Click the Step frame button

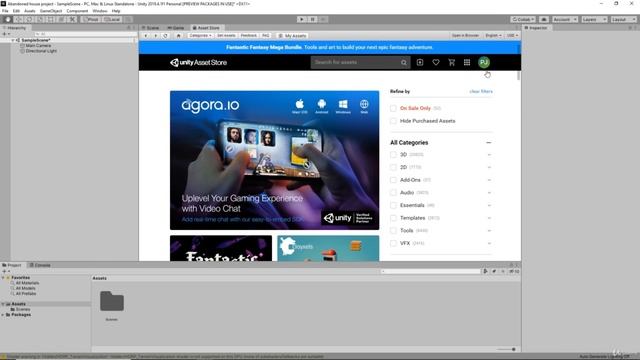(x=323, y=19)
